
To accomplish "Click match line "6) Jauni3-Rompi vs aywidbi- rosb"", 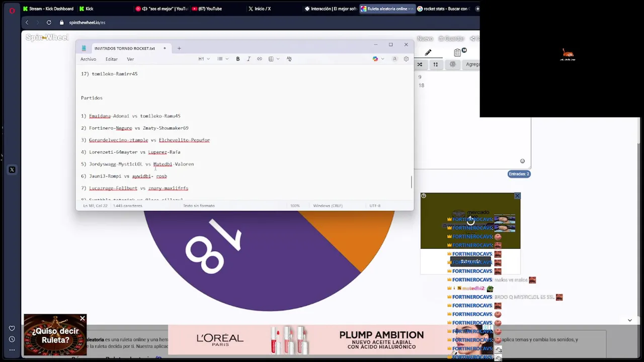I will pos(124,176).
